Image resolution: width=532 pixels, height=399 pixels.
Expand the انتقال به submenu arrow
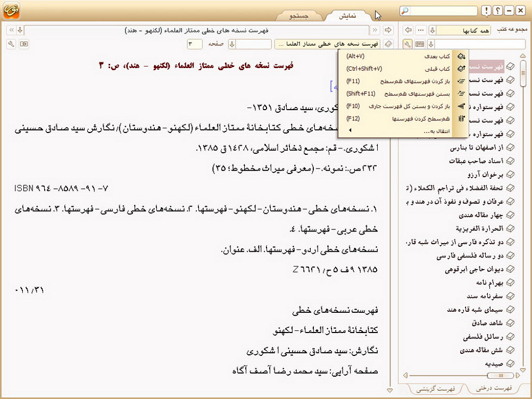click(x=350, y=130)
